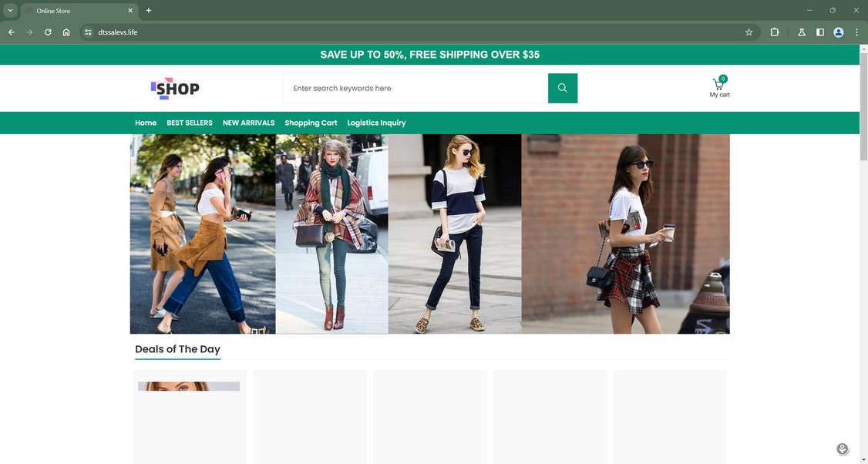
Task: Open site information icon in address bar
Action: tap(88, 32)
